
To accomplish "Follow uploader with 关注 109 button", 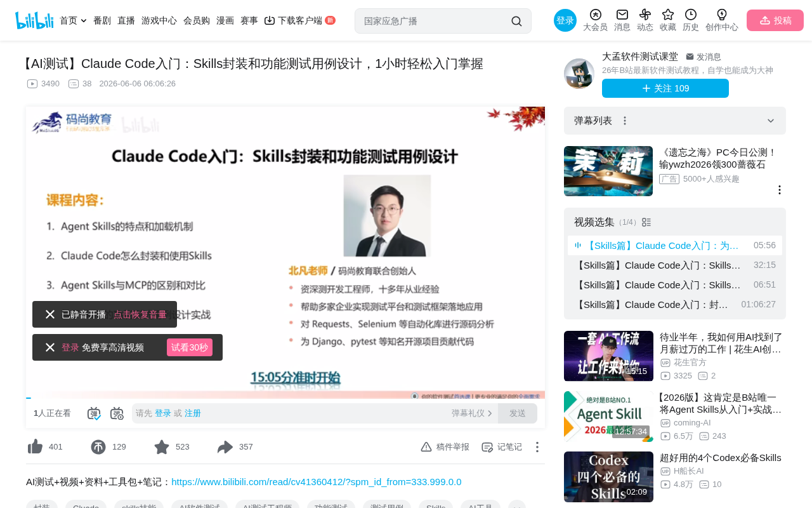I will coord(665,88).
